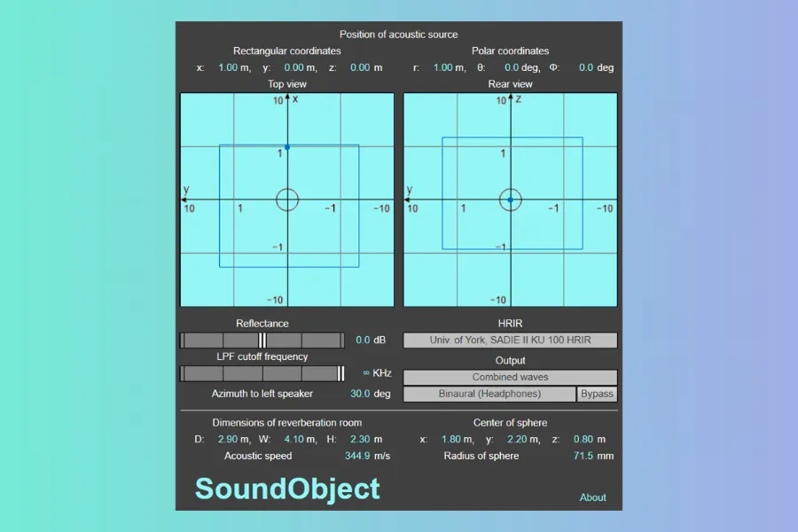This screenshot has height=532, width=798.
Task: Click the Azimuth to left speaker value
Action: point(359,394)
